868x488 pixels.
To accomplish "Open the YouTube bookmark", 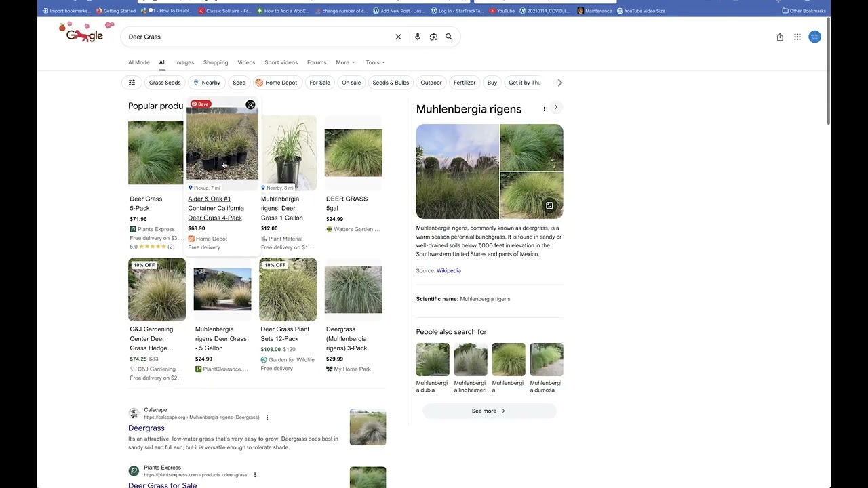I will tap(502, 11).
